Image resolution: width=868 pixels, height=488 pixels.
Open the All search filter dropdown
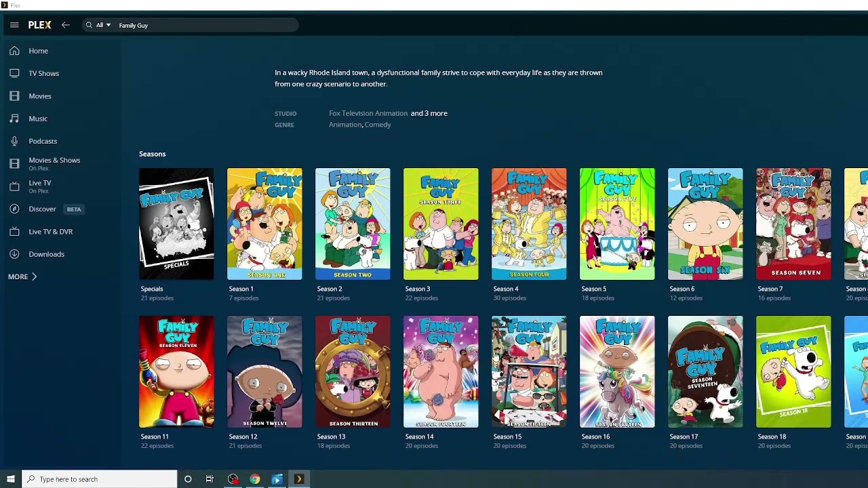(x=103, y=25)
